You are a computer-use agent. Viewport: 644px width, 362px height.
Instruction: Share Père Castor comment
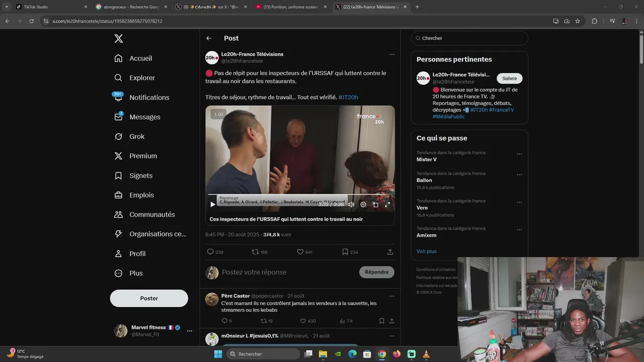click(391, 321)
